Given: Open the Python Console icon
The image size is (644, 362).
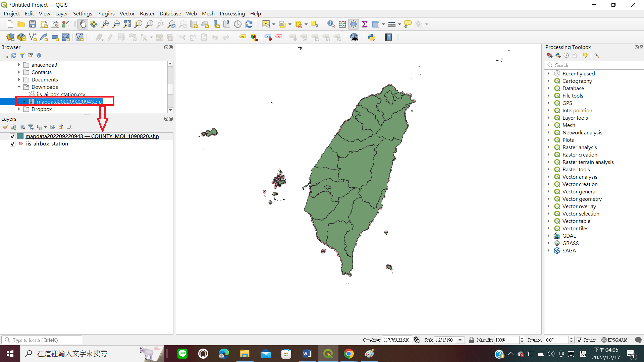Looking at the screenshot, I should [371, 37].
